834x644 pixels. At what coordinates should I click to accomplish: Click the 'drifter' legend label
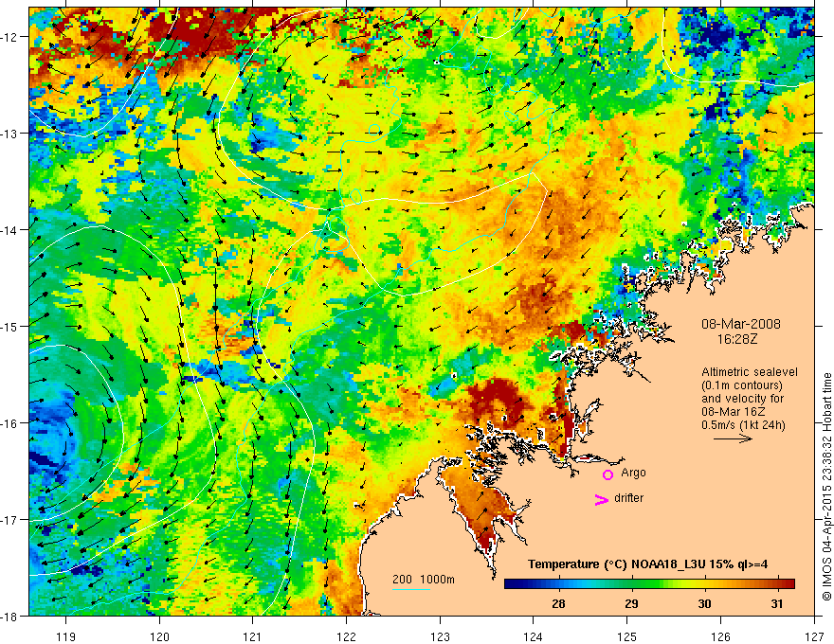click(628, 498)
